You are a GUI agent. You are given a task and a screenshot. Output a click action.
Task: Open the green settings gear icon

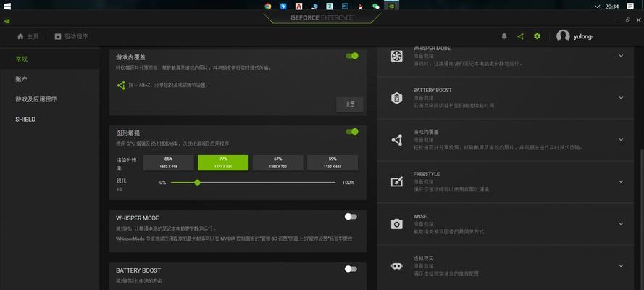537,36
